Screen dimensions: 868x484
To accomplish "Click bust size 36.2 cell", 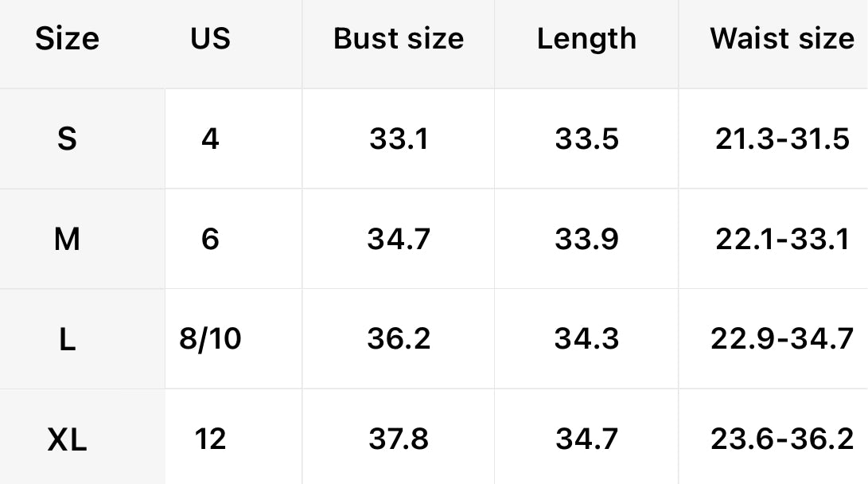I will point(398,339).
